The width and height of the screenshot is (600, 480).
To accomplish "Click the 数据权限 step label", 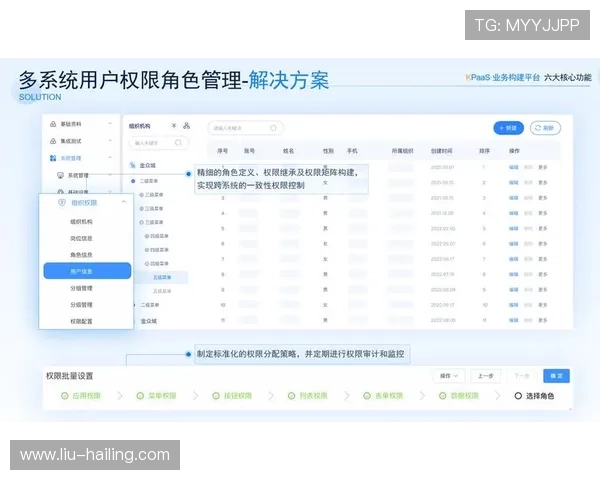I will click(465, 396).
